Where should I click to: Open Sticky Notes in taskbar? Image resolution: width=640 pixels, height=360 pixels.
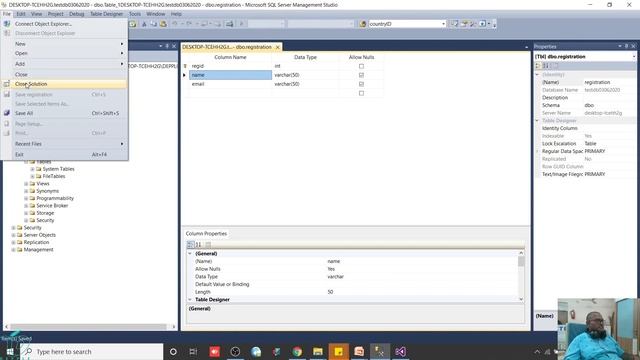click(x=338, y=351)
